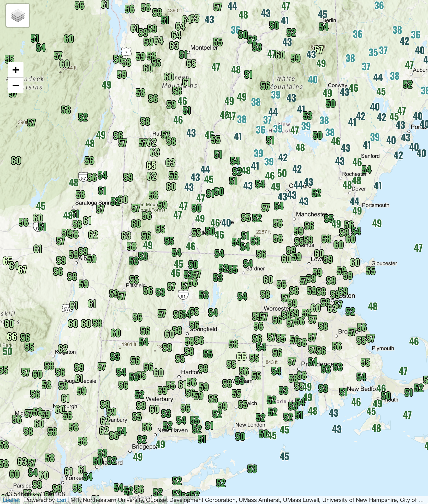Click the 62 marker over Kingston

[63, 349]
